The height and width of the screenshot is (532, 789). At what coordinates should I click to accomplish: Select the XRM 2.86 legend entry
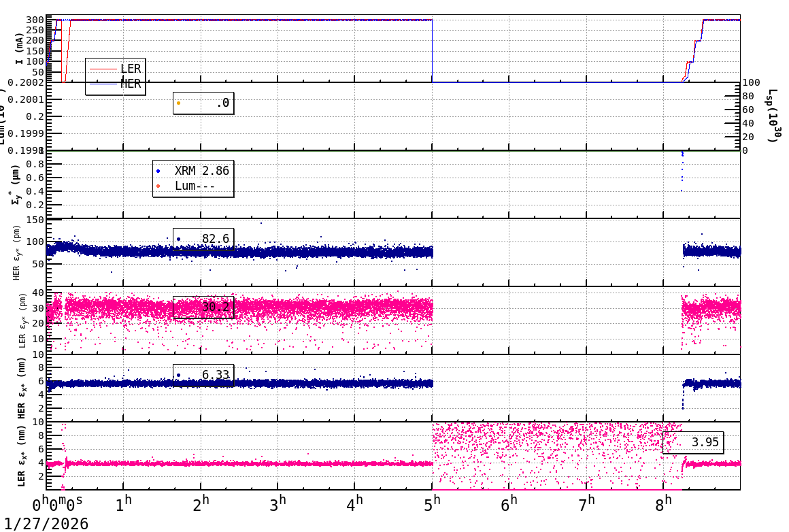pos(201,171)
